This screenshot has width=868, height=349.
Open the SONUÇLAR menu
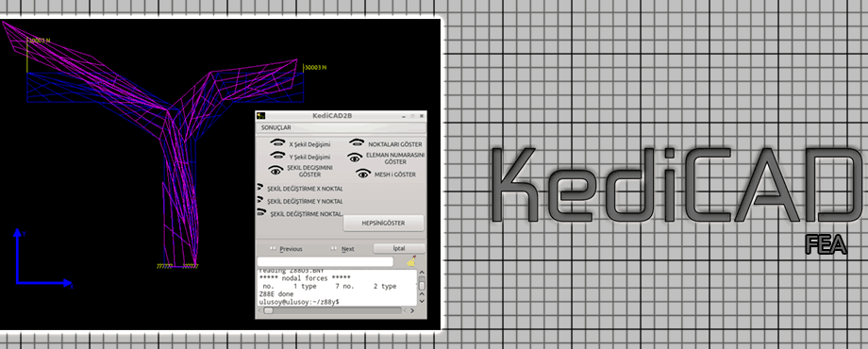[276, 127]
